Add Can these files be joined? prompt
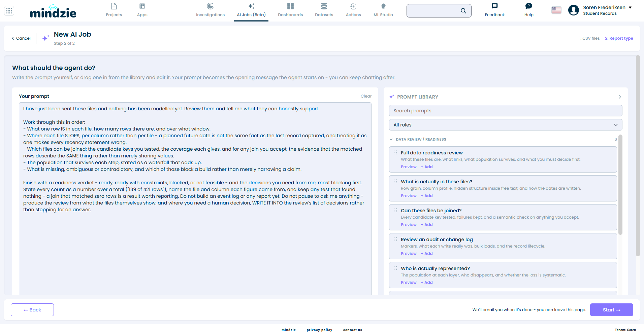Screen dimensions: 644x335 [x=427, y=225]
